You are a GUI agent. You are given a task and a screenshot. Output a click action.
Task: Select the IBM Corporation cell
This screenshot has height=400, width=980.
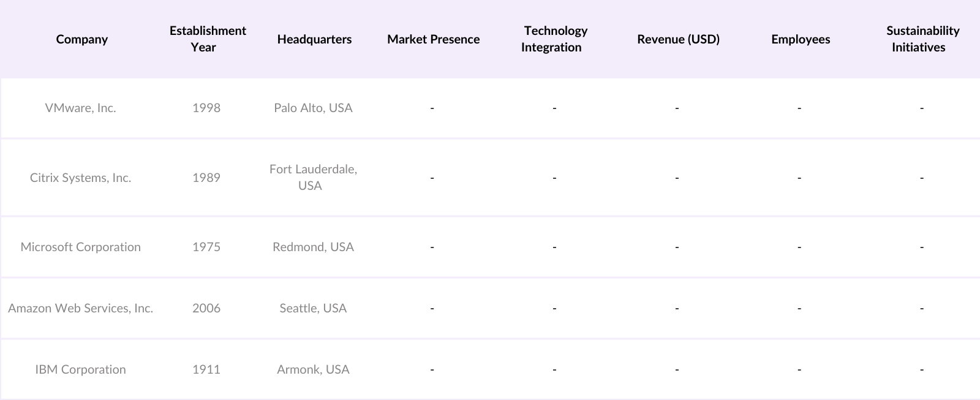pyautogui.click(x=80, y=369)
